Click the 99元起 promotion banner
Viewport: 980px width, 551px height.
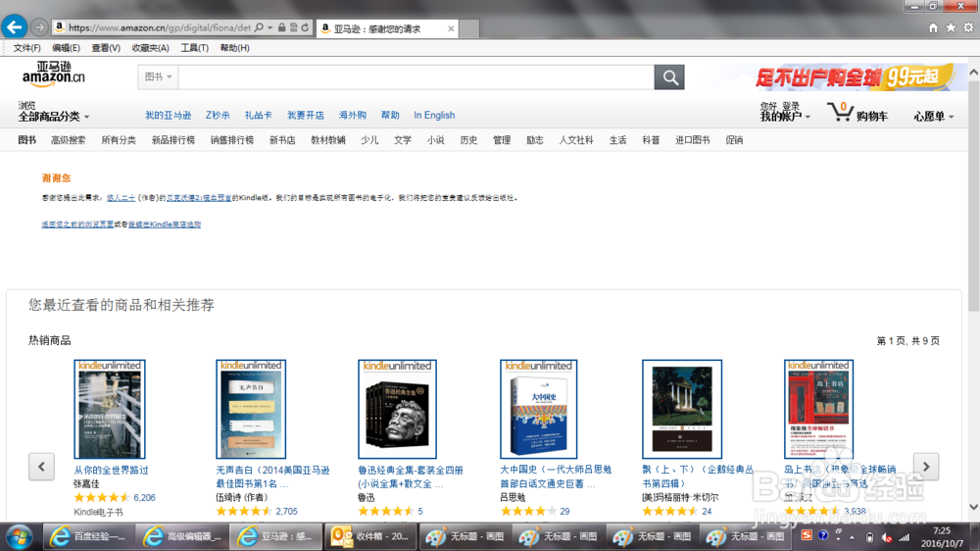click(x=855, y=77)
